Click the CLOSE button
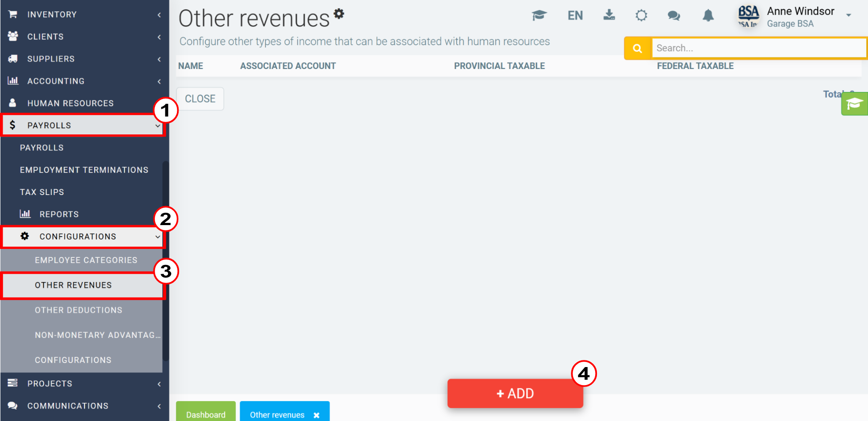Image resolution: width=868 pixels, height=421 pixels. 200,99
